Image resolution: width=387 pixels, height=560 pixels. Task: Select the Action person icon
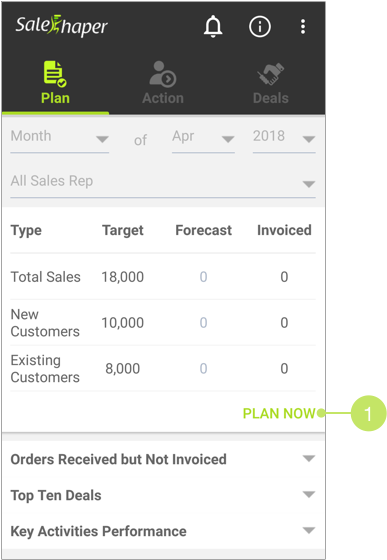pos(163,74)
